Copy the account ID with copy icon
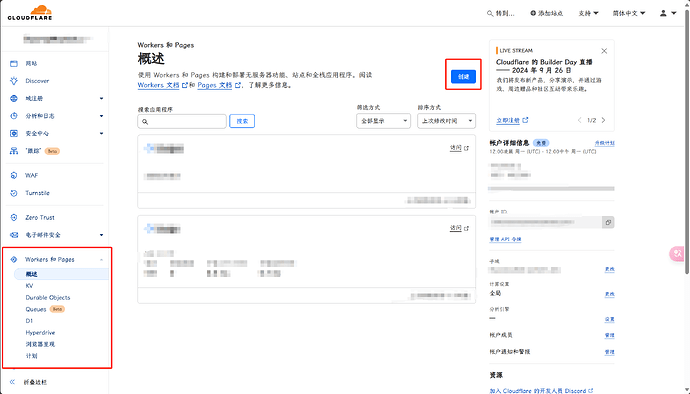This screenshot has width=690, height=394. click(608, 222)
